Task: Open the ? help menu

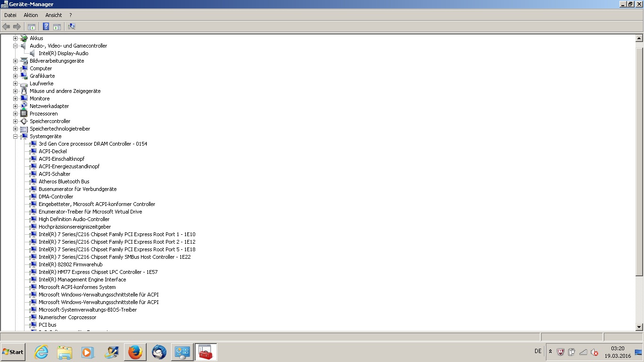Action: (70, 15)
